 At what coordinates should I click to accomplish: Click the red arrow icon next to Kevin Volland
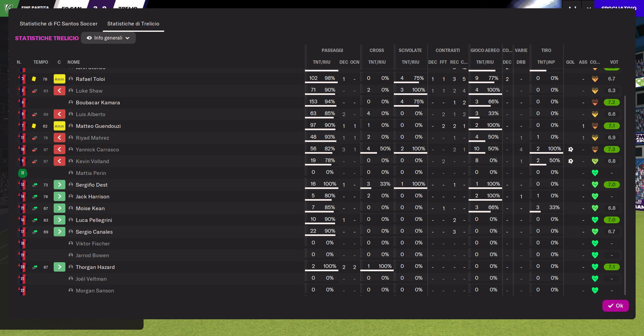coord(59,161)
